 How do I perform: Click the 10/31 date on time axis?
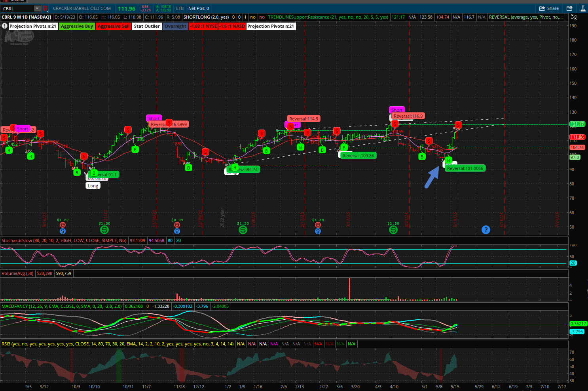(128, 387)
